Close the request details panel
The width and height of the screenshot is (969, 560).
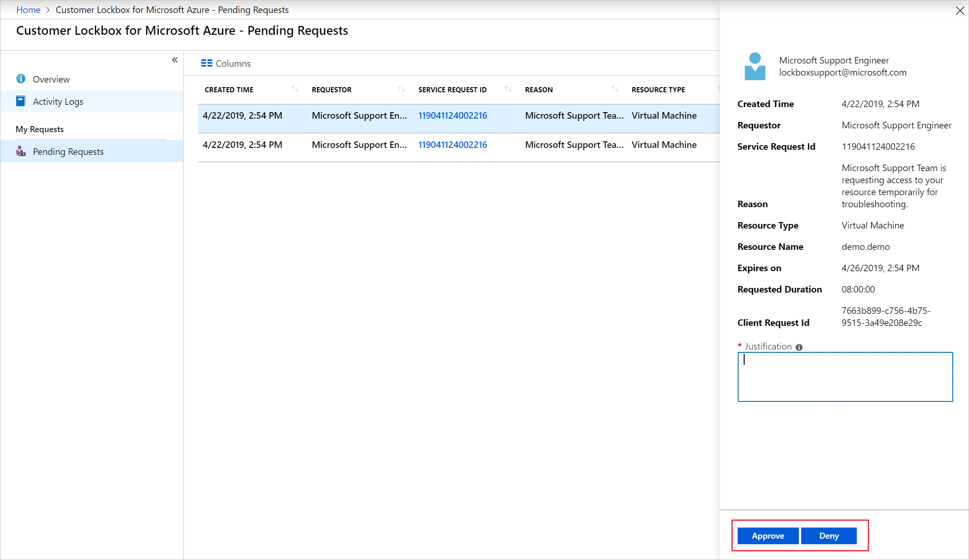960,11
